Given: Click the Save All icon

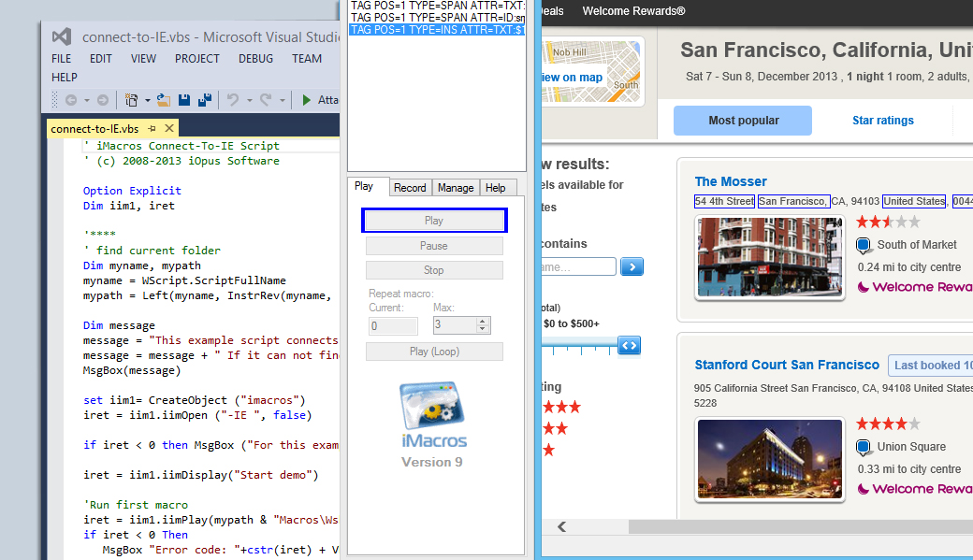Looking at the screenshot, I should (205, 100).
